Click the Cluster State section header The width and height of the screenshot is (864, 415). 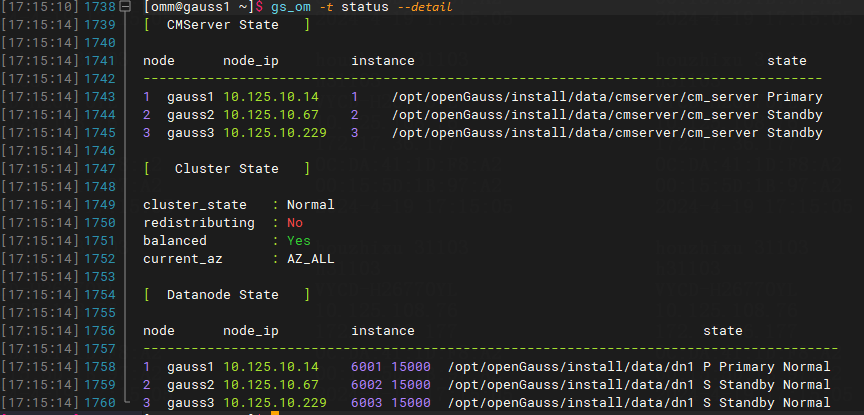pos(226,169)
